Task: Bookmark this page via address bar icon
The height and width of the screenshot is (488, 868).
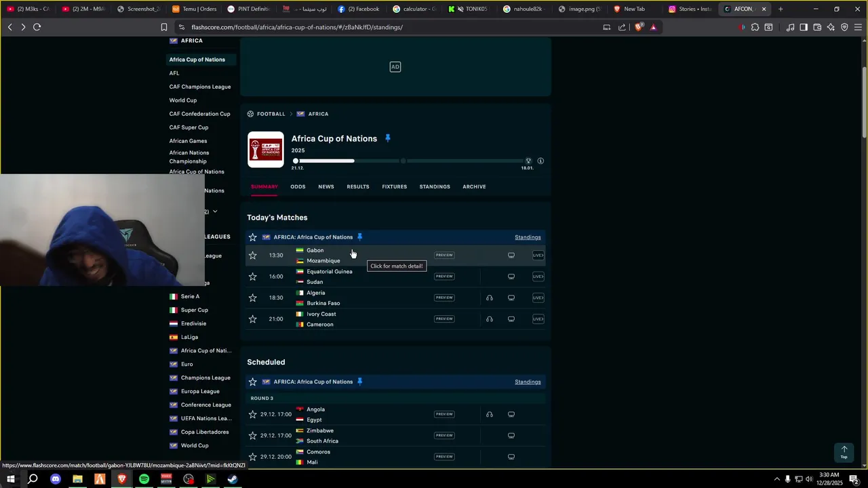Action: pos(163,27)
